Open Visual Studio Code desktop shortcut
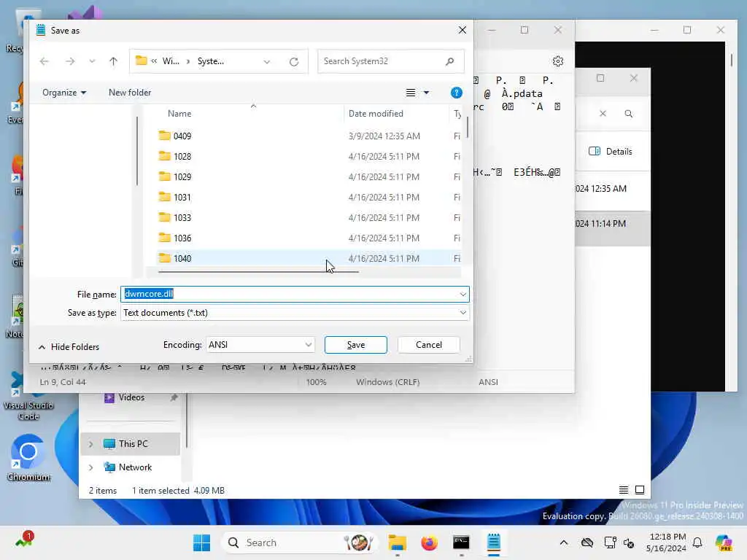 coord(28,397)
